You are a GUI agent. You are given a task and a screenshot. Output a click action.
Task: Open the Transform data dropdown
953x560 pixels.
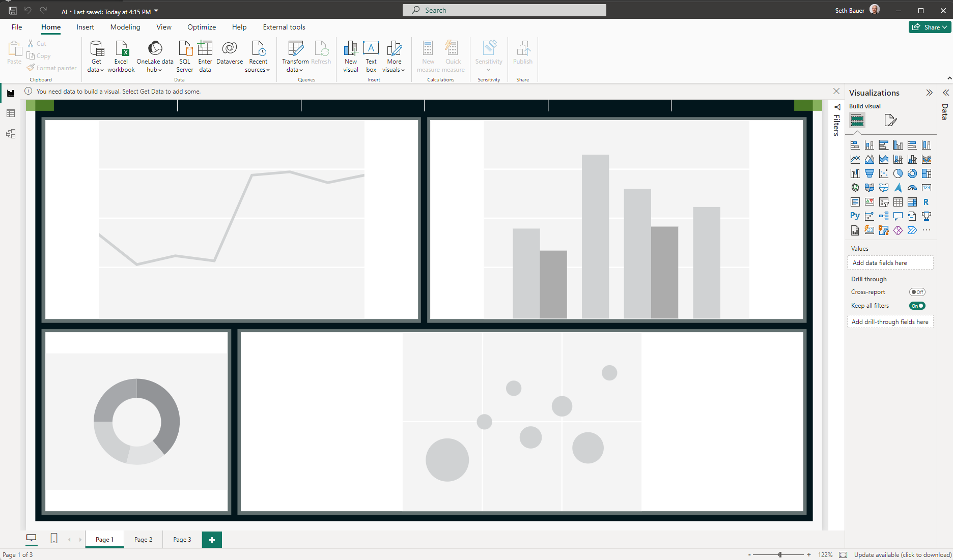(x=295, y=56)
